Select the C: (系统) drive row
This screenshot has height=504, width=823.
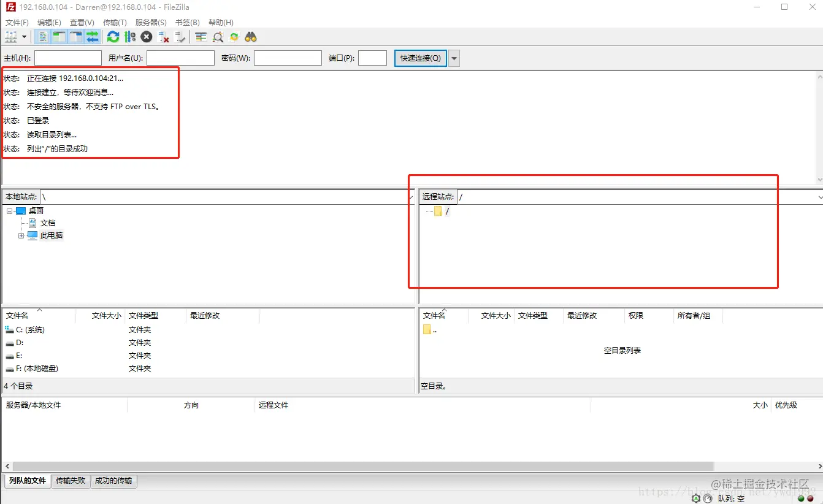[x=208, y=330]
